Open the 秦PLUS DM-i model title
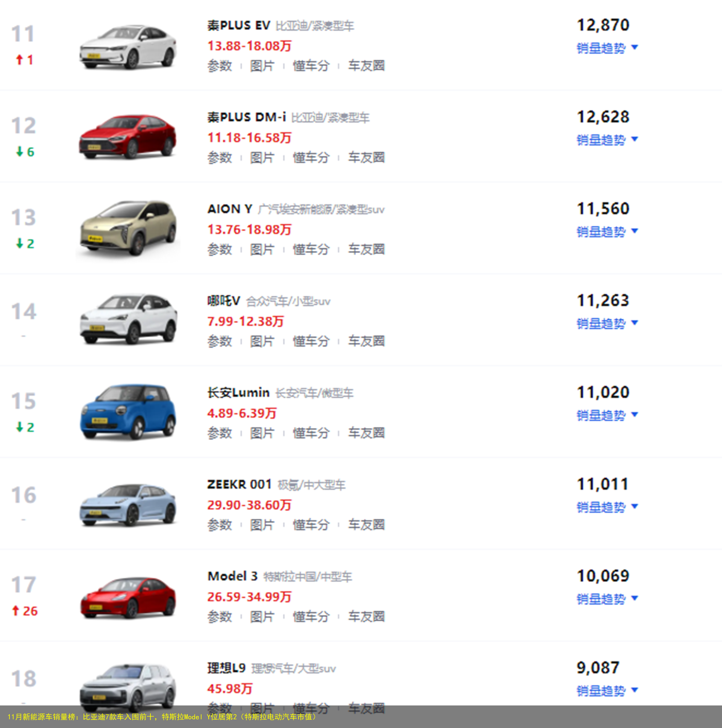The width and height of the screenshot is (722, 728). (247, 117)
